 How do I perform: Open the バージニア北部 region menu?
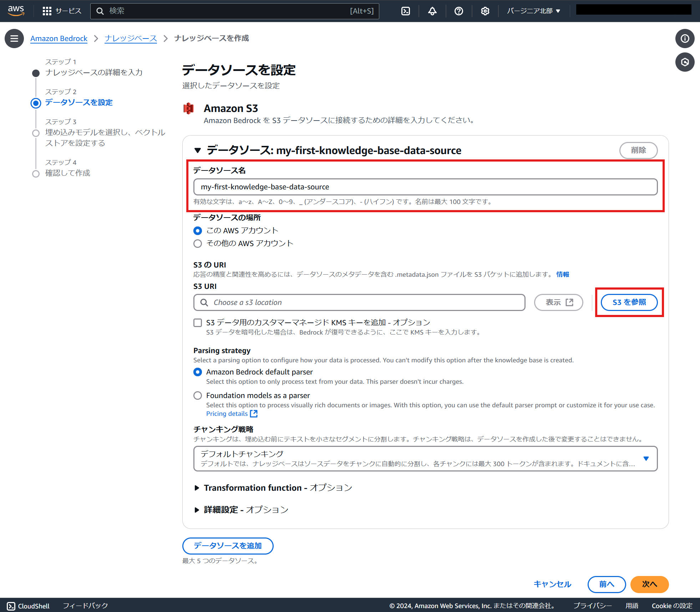pos(533,11)
